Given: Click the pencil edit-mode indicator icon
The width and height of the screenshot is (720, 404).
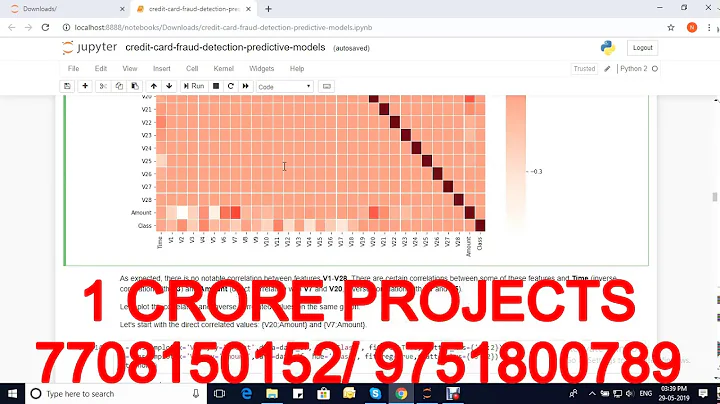Looking at the screenshot, I should 607,69.
